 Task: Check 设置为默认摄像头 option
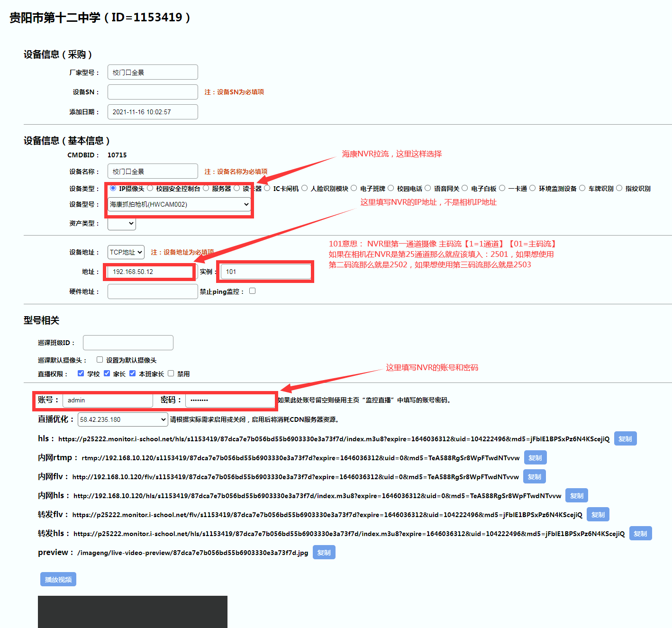click(100, 360)
